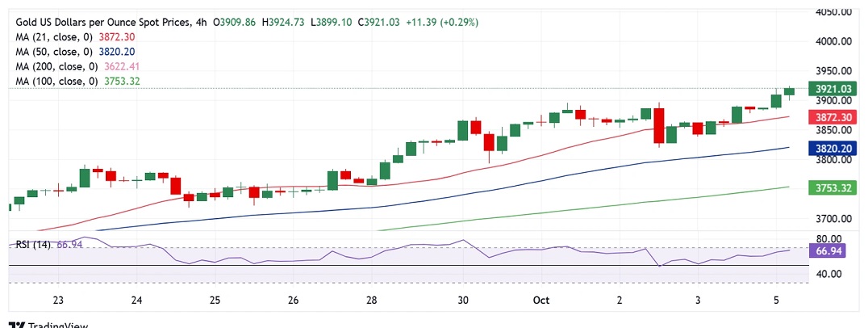Select date 23 on the time axis
868x328 pixels.
(58, 301)
